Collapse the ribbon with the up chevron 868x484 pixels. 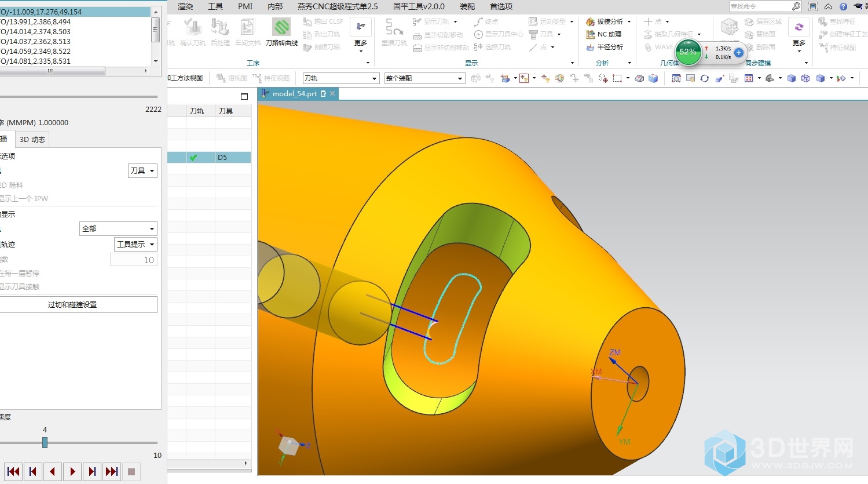click(829, 6)
